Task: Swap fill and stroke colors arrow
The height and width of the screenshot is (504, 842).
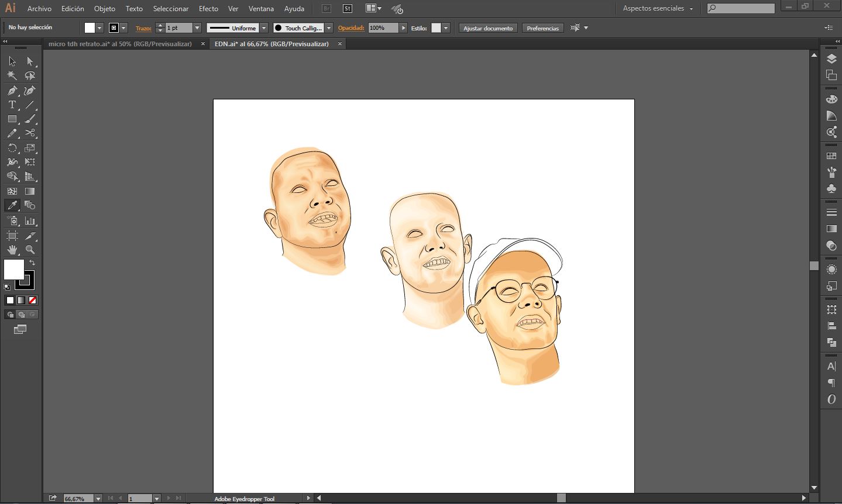Action: [x=33, y=263]
